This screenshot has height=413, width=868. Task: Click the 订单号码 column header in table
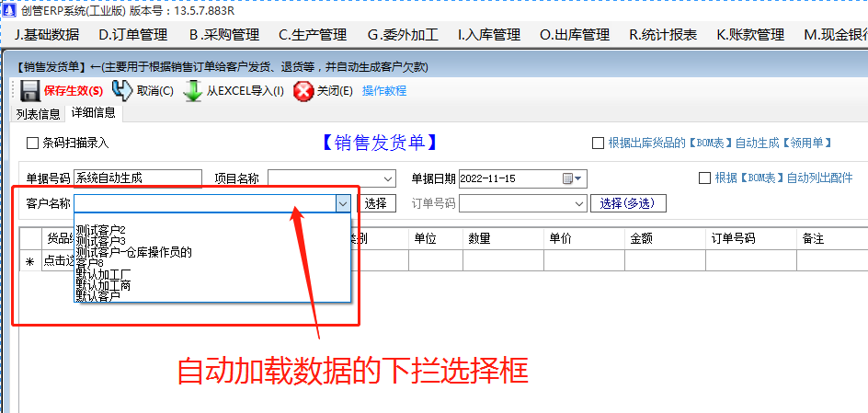(752, 238)
